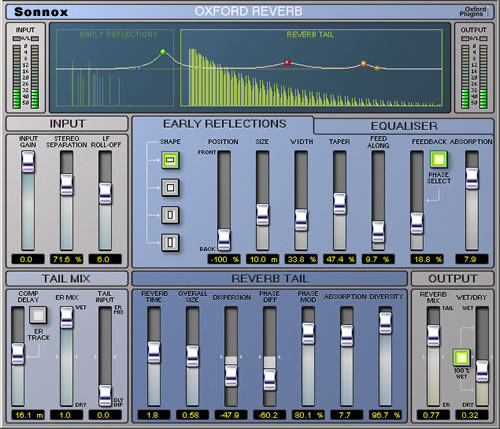Image resolution: width=500 pixels, height=429 pixels.
Task: Click the Position fader handle
Action: (x=224, y=239)
